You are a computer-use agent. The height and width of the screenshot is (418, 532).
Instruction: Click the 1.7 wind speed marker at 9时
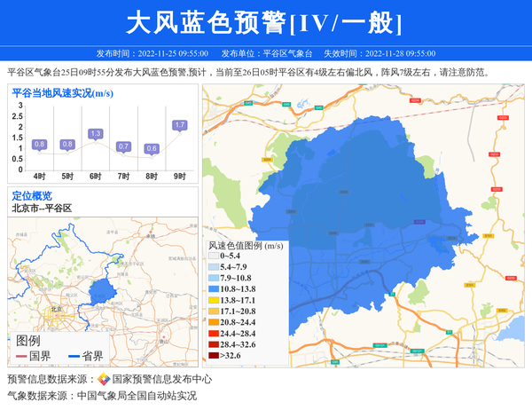click(x=180, y=125)
